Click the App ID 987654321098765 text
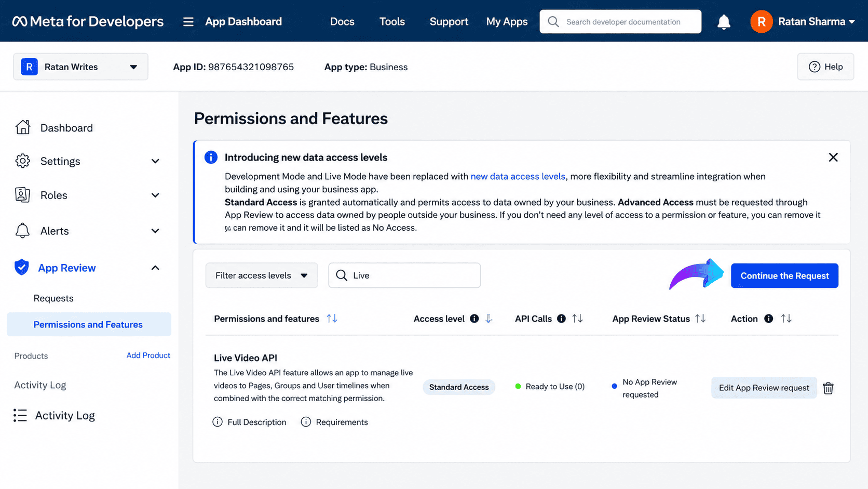This screenshot has width=868, height=489. click(x=234, y=67)
